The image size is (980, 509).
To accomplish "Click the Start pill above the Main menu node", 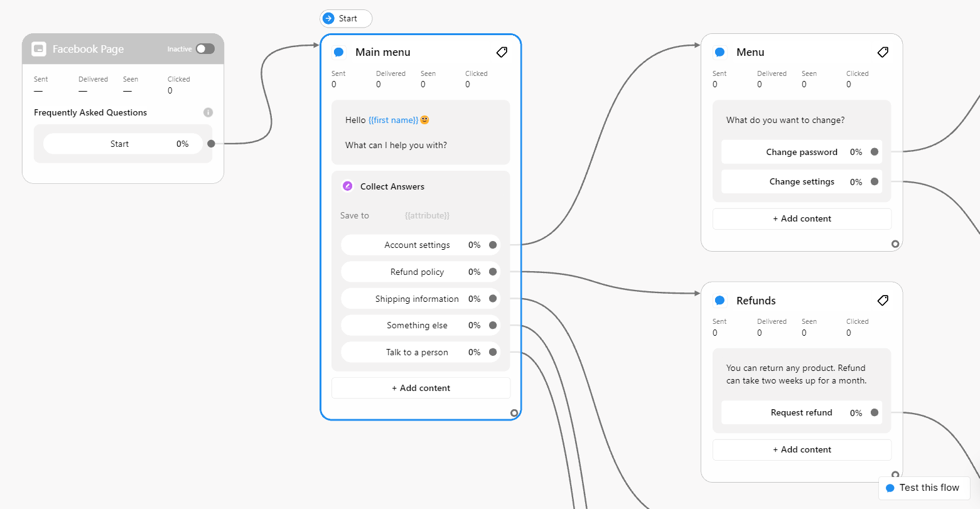I will (x=345, y=18).
